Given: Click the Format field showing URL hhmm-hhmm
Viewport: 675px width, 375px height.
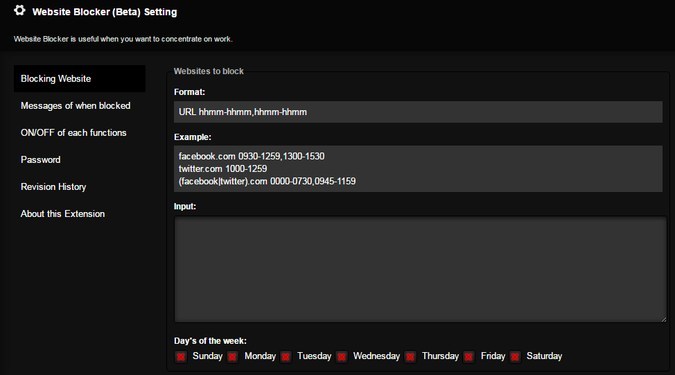Looking at the screenshot, I should tap(418, 112).
